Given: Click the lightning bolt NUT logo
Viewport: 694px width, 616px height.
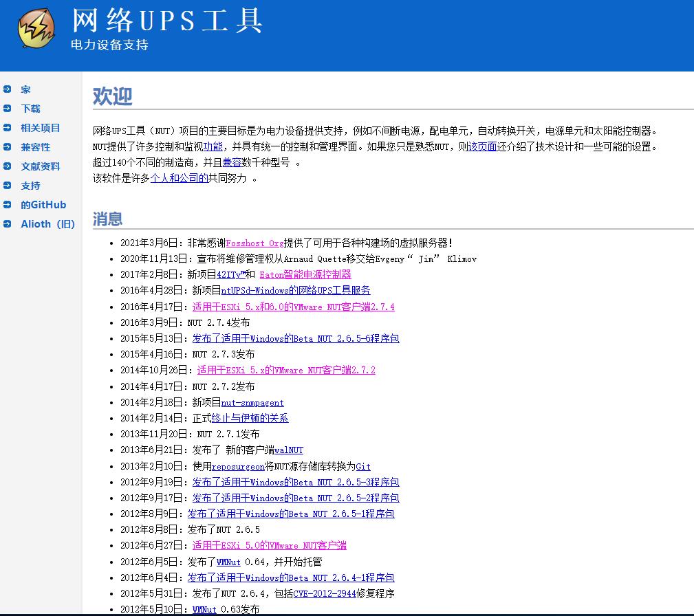Looking at the screenshot, I should [x=36, y=28].
